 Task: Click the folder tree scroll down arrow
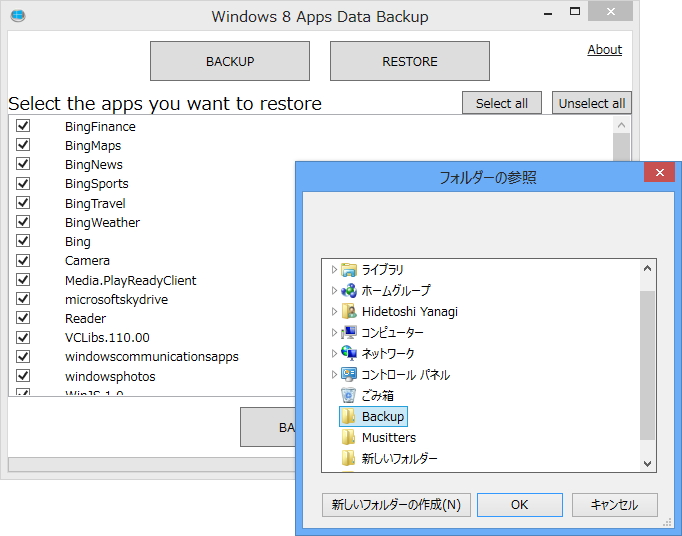(647, 464)
